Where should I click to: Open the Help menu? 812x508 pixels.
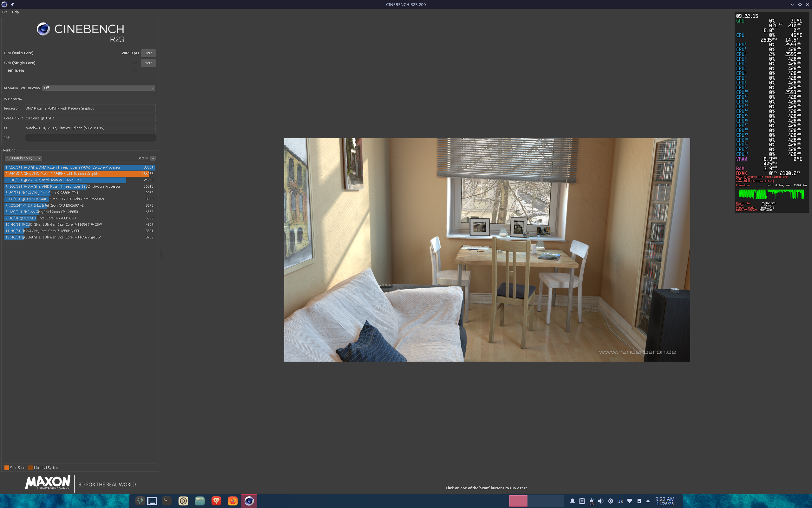click(x=16, y=12)
